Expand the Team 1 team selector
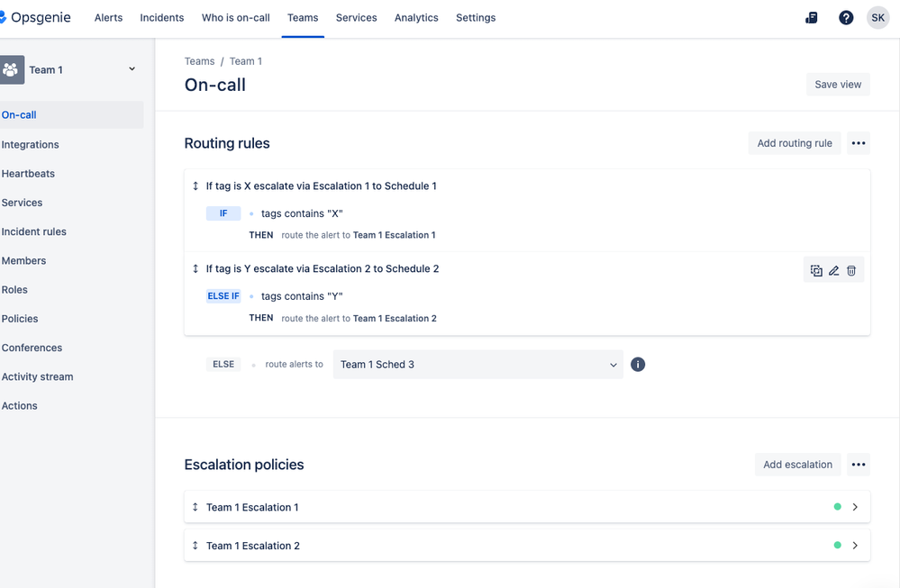Screen dimensions: 900x588 132,69
